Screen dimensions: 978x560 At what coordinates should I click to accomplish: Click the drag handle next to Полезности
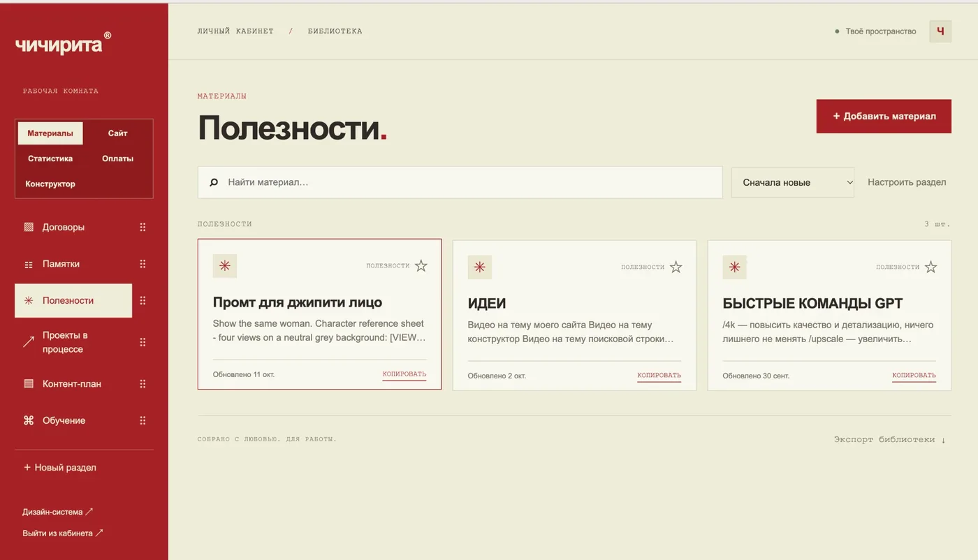(x=143, y=300)
